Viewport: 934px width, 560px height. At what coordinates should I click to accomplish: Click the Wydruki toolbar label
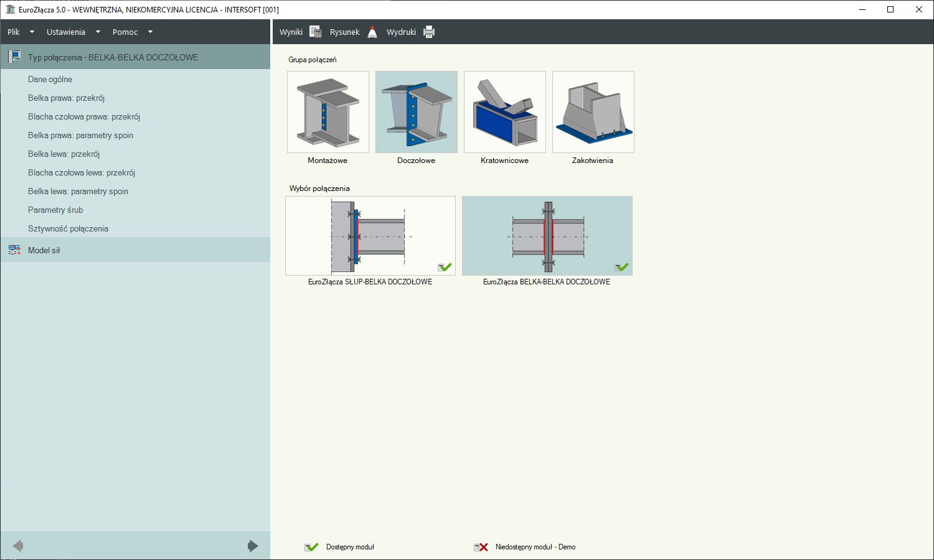[x=401, y=32]
